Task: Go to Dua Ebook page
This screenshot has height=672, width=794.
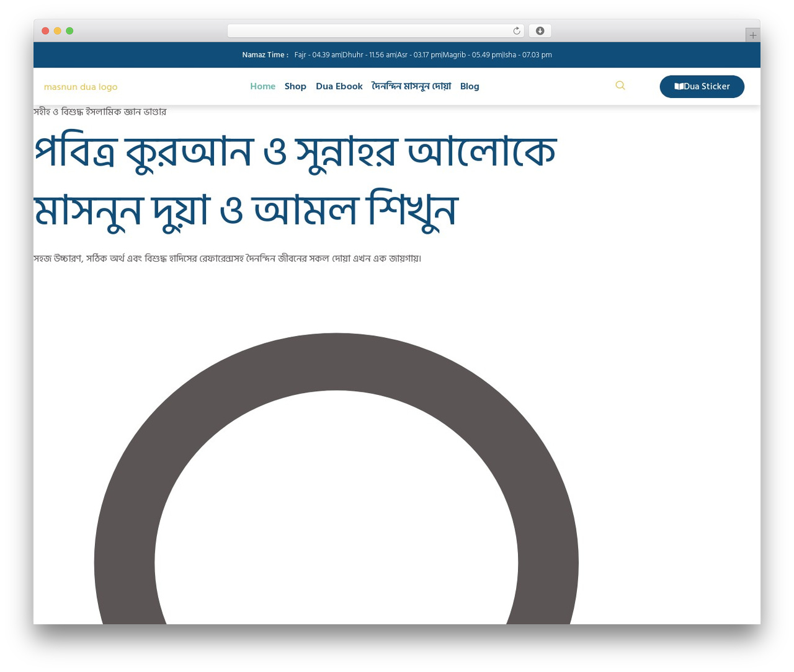Action: tap(339, 86)
